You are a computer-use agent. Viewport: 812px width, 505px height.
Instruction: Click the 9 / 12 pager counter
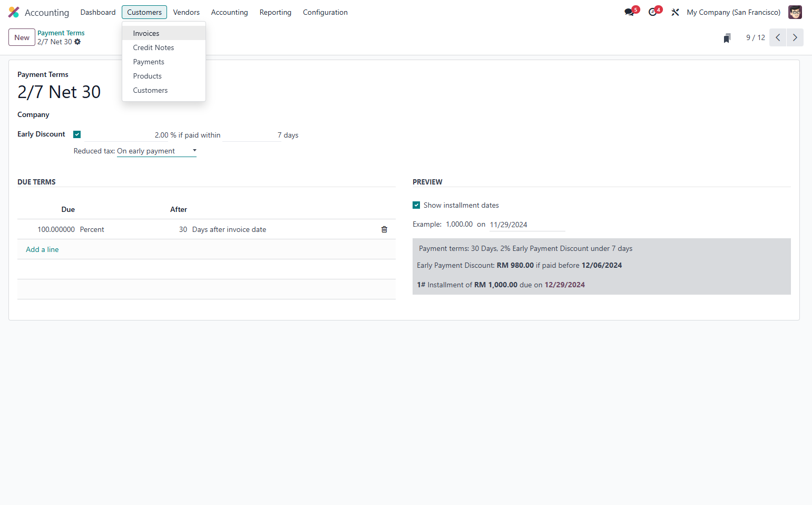755,37
